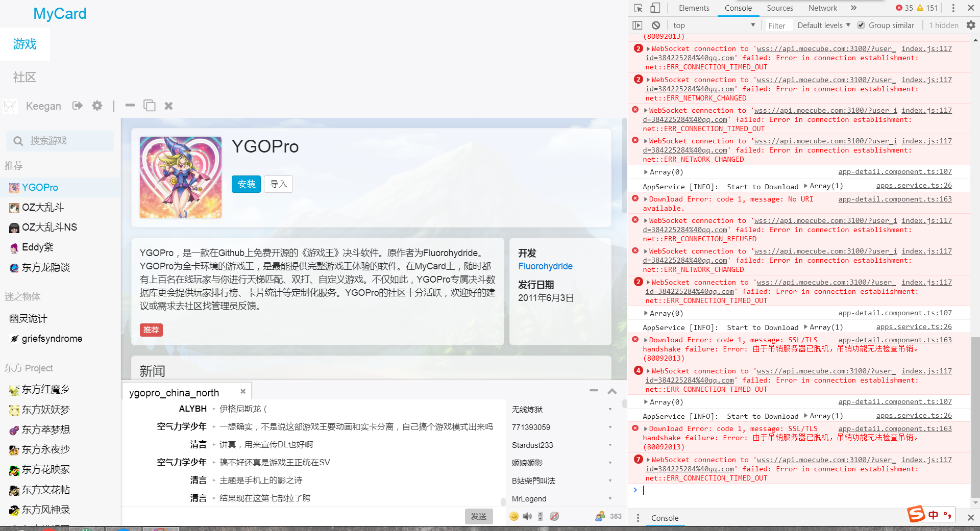Select OZ大乱斗NS in game list
Screen dimensions: 980x531
[60, 227]
